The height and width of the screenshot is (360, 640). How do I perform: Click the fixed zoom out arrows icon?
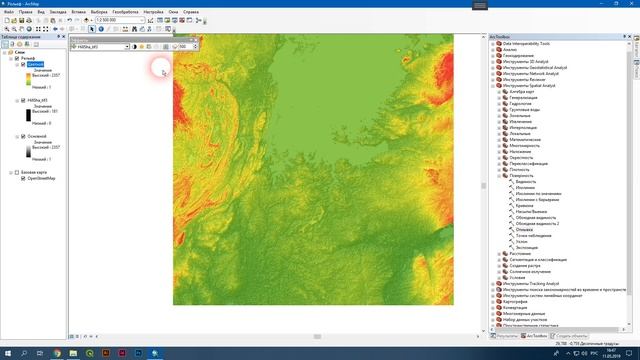point(46,29)
